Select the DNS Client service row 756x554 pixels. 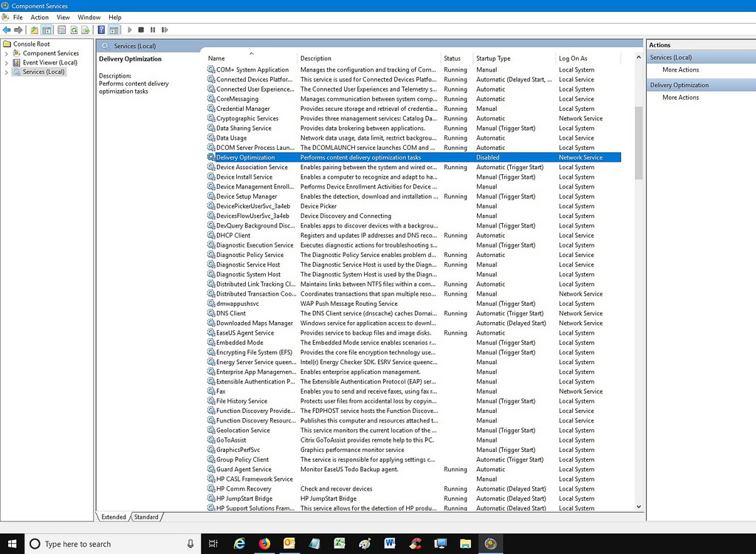(413, 313)
